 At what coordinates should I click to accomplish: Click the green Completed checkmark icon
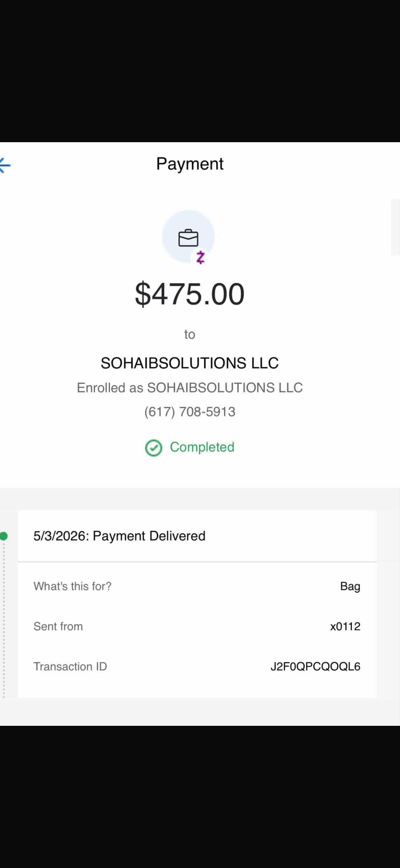pos(153,448)
